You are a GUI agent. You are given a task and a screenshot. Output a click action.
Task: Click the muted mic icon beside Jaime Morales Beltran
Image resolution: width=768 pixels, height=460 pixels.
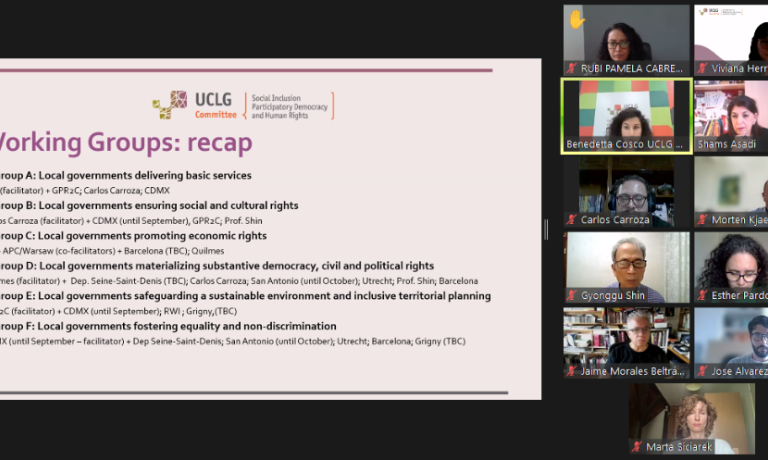click(571, 371)
